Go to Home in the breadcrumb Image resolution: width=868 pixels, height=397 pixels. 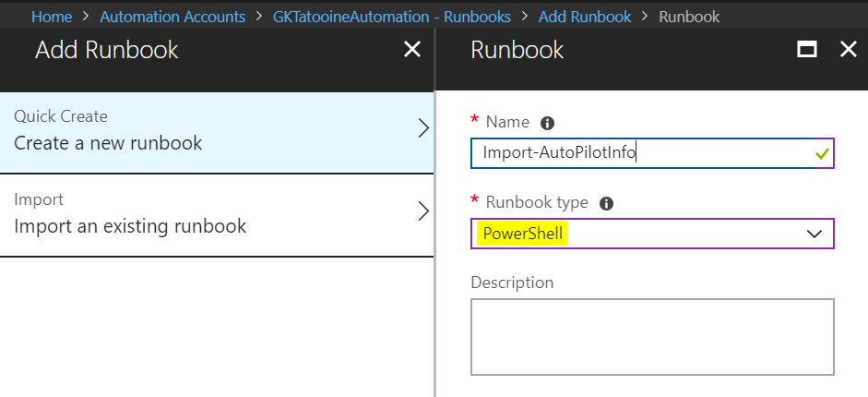(52, 17)
